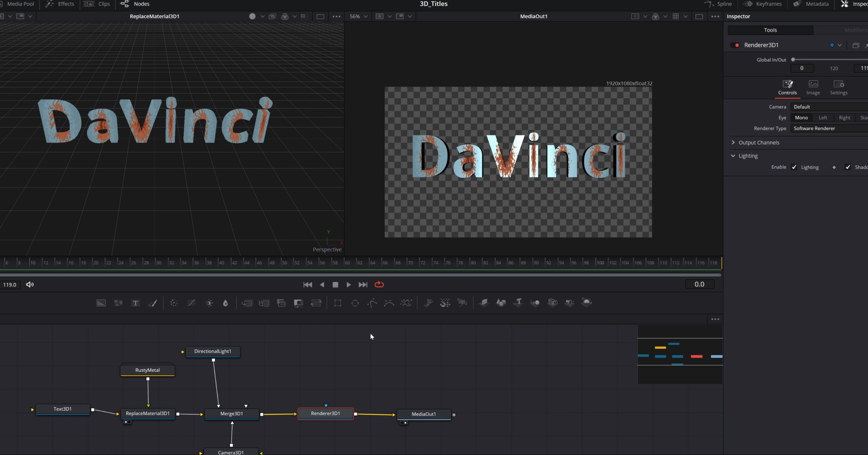Select the Paint brush tool
This screenshot has height=455, width=868.
click(153, 303)
